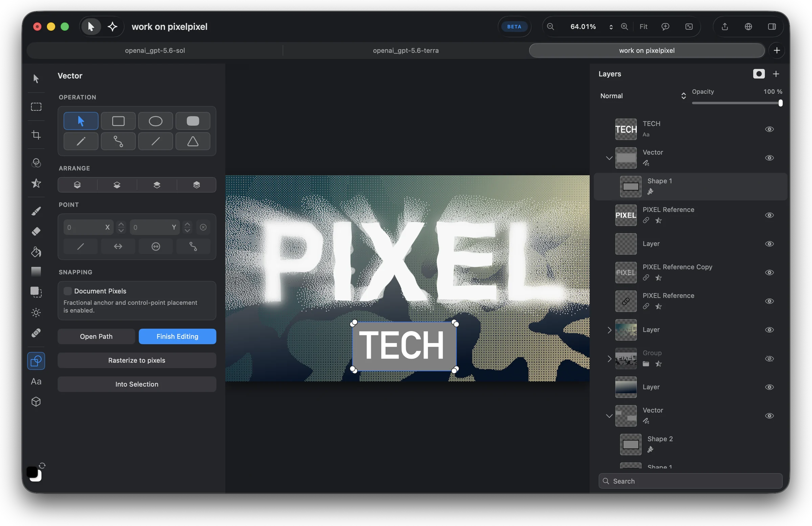Click the zoom out magnifier
Screen dimensions: 812x526
550,27
